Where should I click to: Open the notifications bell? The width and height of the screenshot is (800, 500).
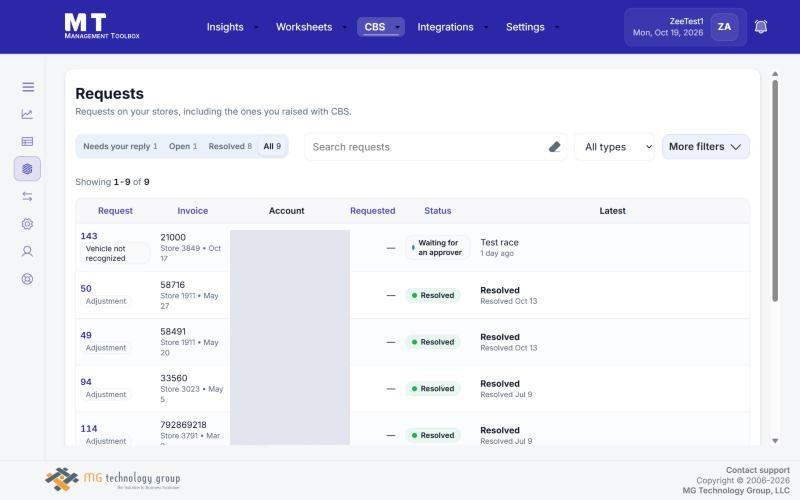pos(761,27)
